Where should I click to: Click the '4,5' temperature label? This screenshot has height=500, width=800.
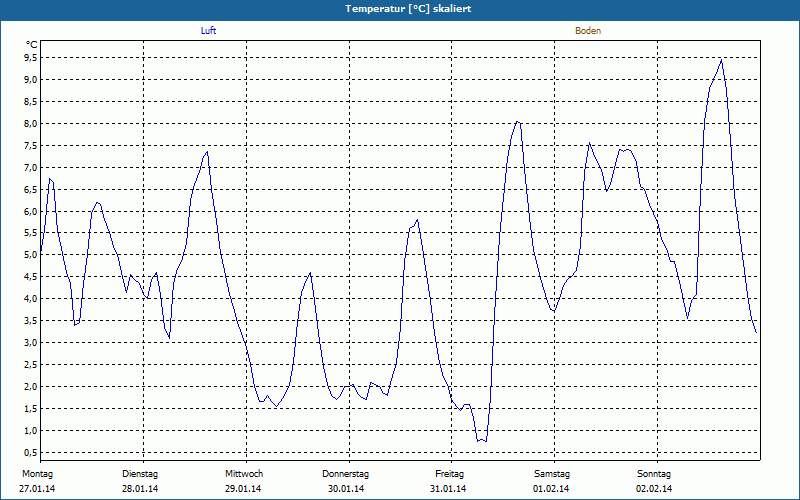click(x=30, y=277)
